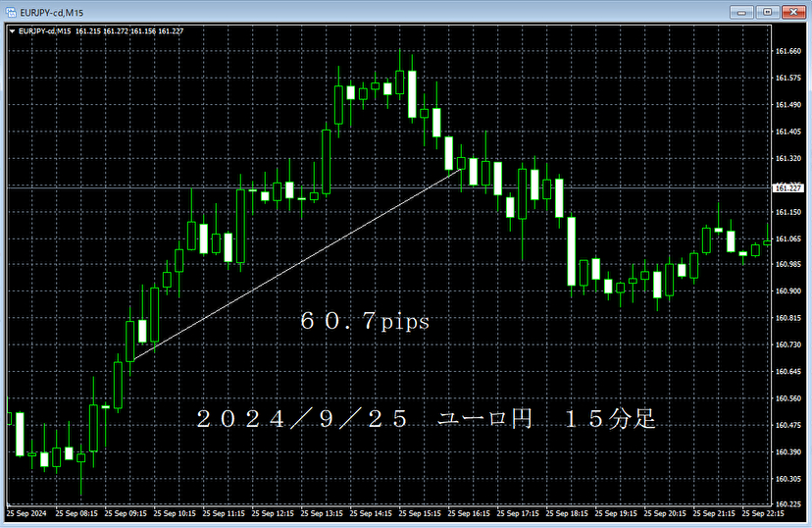This screenshot has height=528, width=812.
Task: Click the 25 Sep 17:15 time axis label
Action: coord(518,513)
